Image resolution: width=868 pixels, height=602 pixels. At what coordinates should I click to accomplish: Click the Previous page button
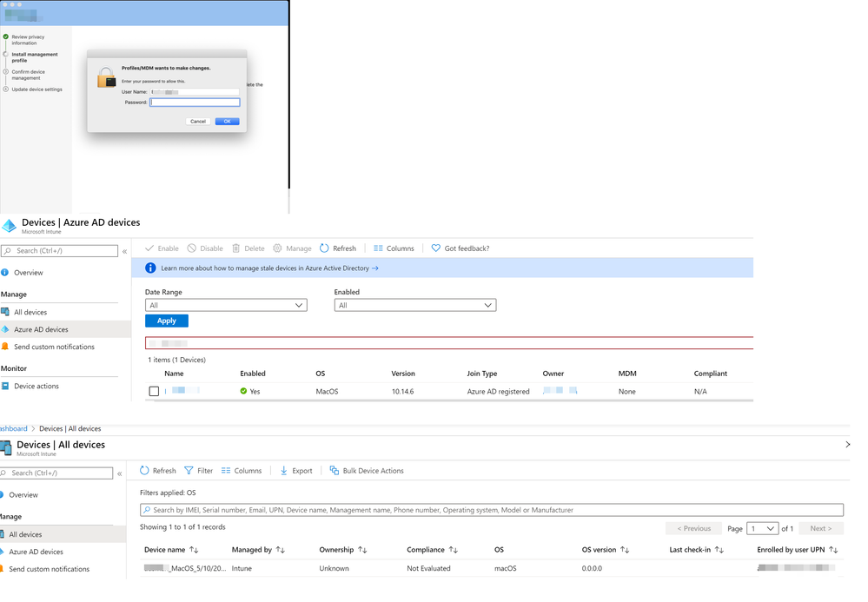pos(693,528)
